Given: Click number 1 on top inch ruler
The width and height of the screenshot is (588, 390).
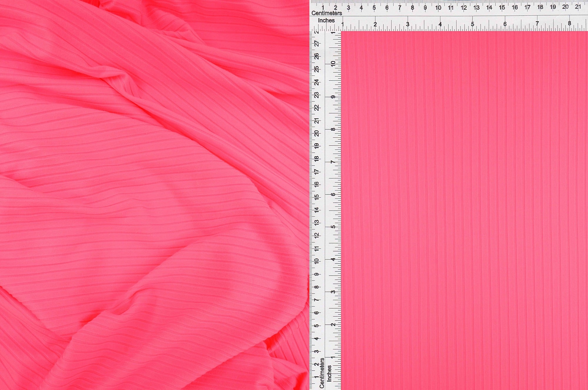Looking at the screenshot, I should pyautogui.click(x=343, y=24).
